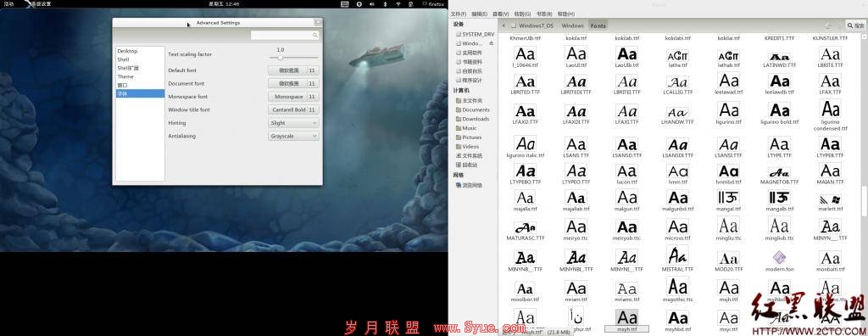Click the Cantarell Bold window title font button
Screen dimensions: 868x336
tap(293, 109)
